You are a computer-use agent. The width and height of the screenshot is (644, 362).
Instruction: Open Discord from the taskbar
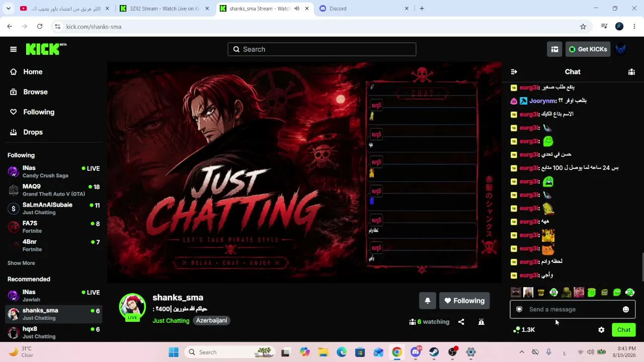point(416,352)
